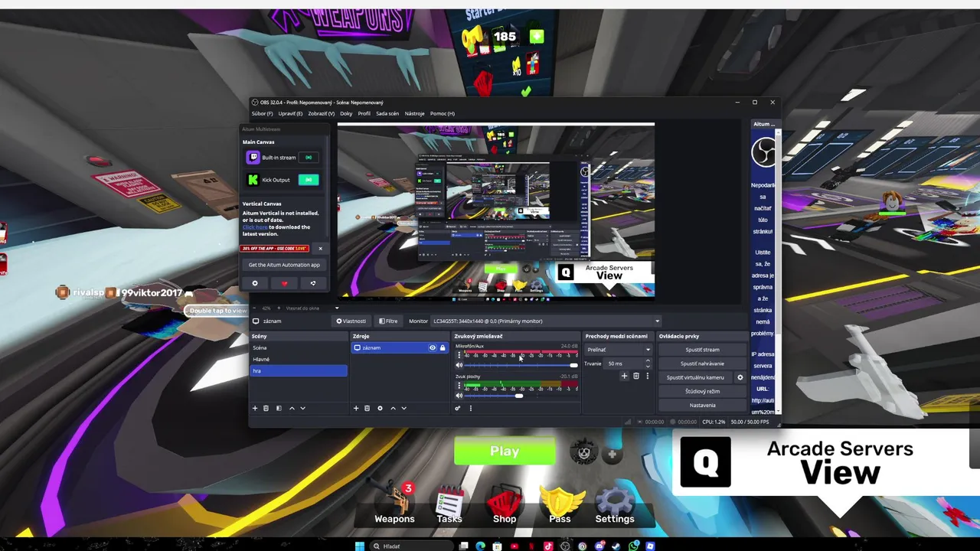Open Filtre for the source
The height and width of the screenshot is (551, 980).
pyautogui.click(x=389, y=321)
